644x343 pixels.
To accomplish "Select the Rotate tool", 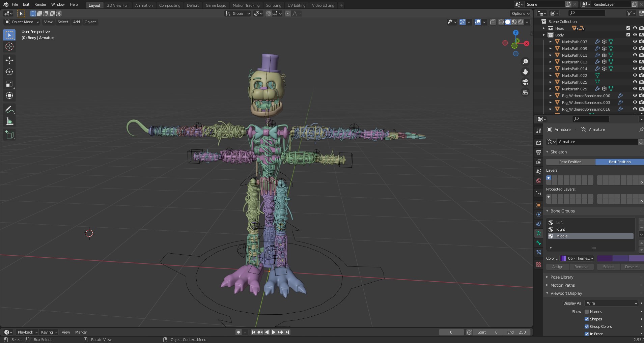I will 9,72.
